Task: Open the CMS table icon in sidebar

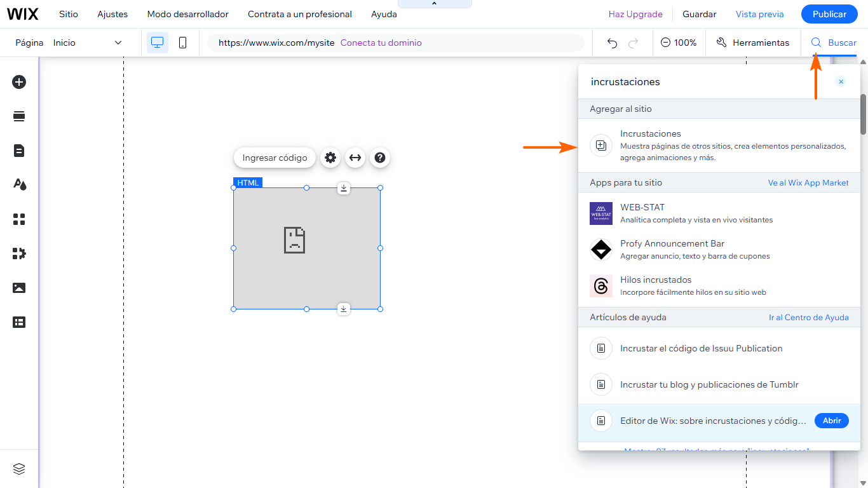Action: click(x=19, y=322)
